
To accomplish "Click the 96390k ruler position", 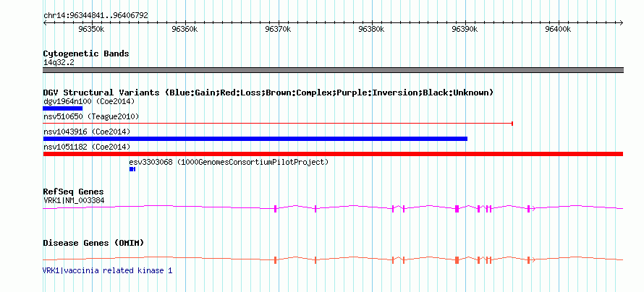I will 465,29.
